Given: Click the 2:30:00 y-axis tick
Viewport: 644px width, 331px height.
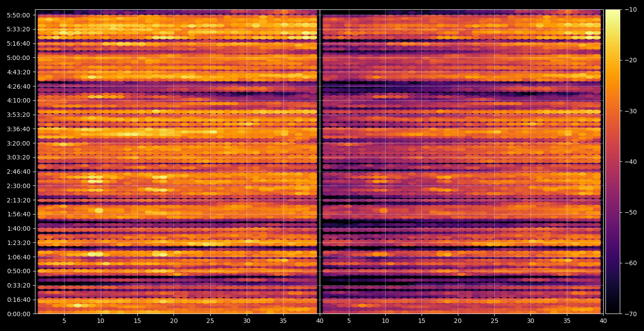Looking at the screenshot, I should point(18,186).
